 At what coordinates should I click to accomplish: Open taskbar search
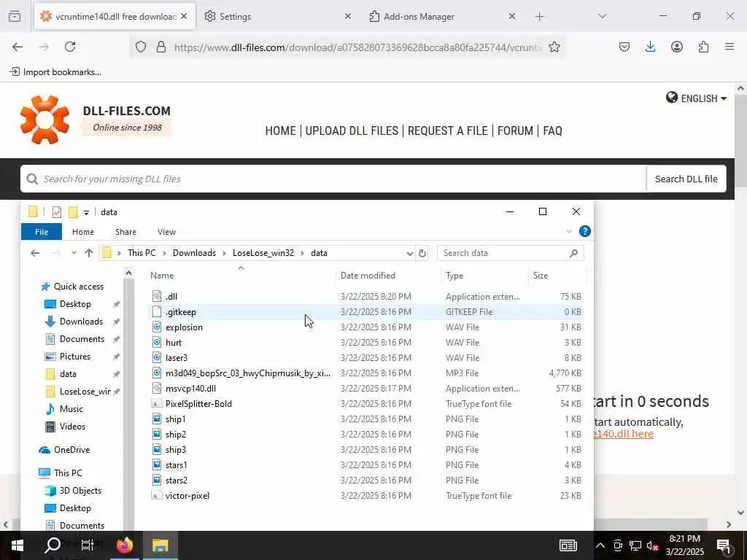(x=53, y=545)
